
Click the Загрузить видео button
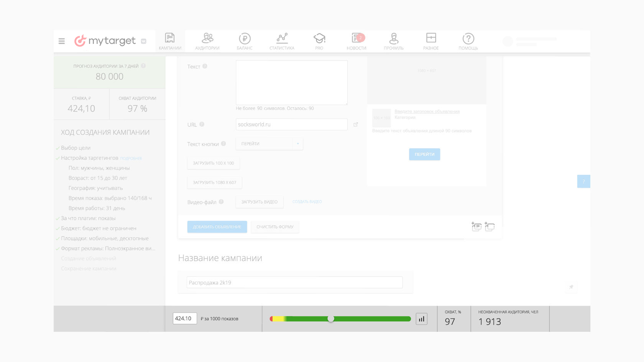tap(260, 202)
